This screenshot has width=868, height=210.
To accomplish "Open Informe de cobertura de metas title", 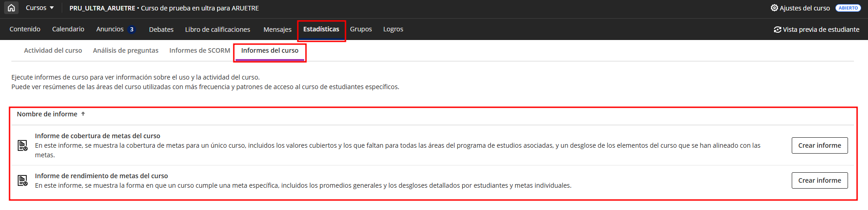I will (x=98, y=136).
